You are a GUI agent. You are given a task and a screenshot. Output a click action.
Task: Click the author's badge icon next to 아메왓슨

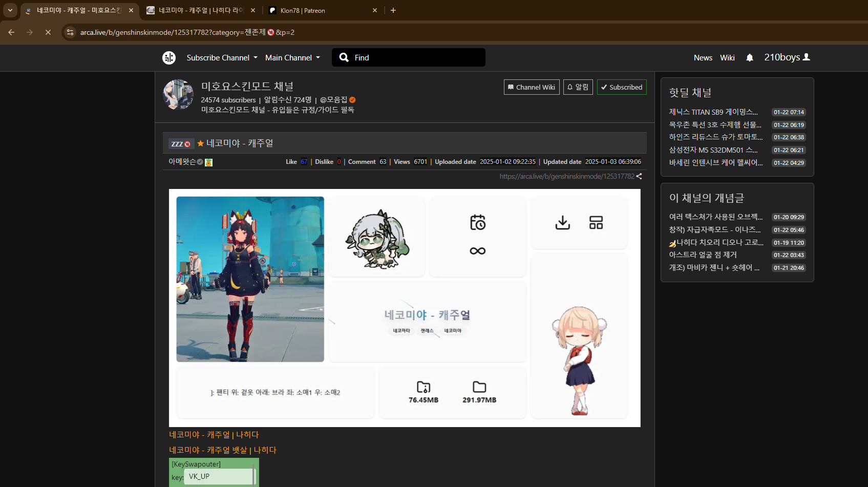pos(208,162)
